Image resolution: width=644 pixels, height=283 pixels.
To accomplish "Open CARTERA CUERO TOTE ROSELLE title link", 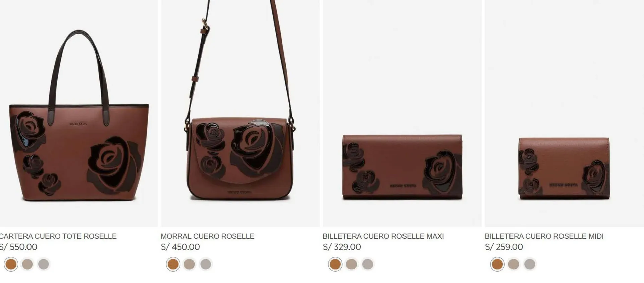I will click(58, 236).
